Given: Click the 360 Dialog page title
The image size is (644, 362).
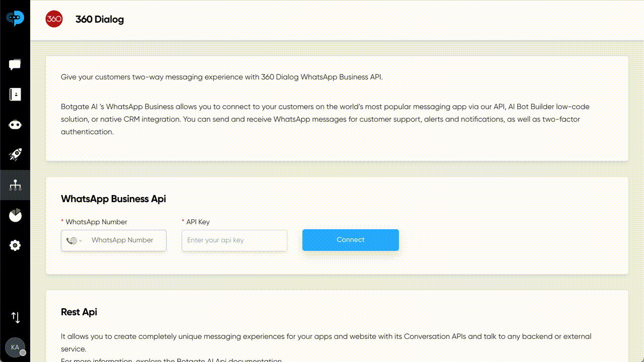Looking at the screenshot, I should point(100,20).
